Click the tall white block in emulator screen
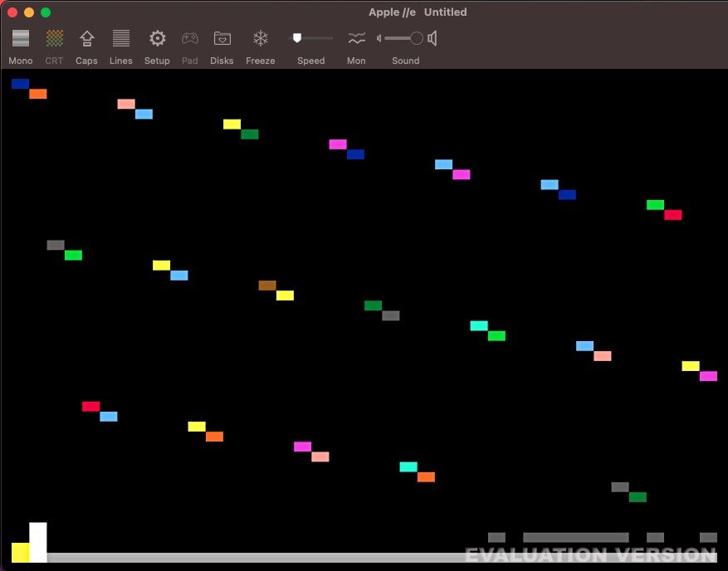This screenshot has width=728, height=571. point(38,542)
